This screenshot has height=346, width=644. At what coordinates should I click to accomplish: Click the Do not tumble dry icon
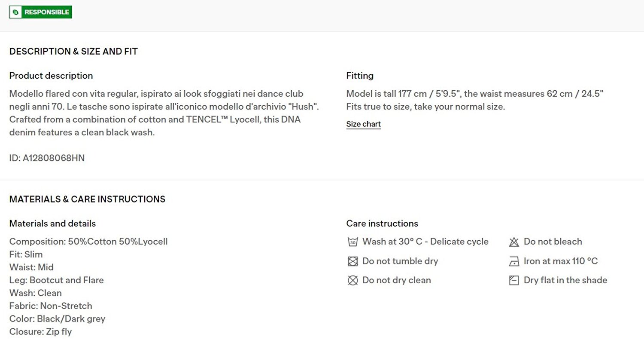352,261
